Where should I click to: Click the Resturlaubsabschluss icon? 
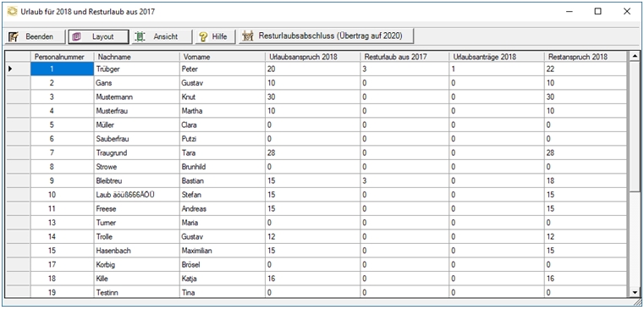coord(247,36)
